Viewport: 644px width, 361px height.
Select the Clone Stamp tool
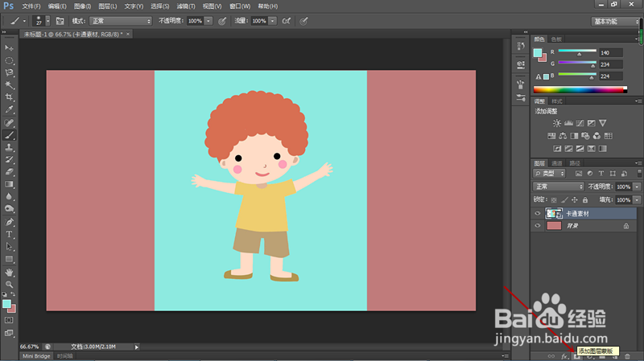click(x=9, y=147)
